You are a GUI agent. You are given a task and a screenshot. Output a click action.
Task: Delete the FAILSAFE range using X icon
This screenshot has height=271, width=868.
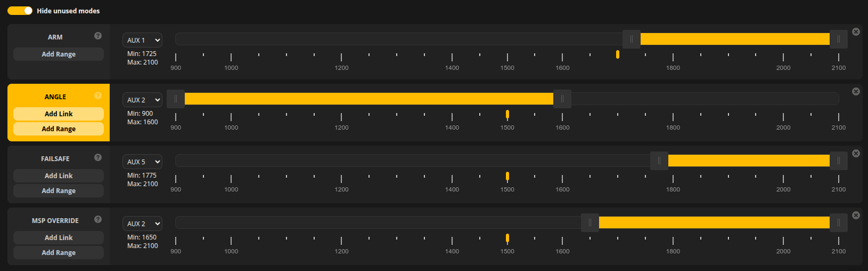point(856,153)
